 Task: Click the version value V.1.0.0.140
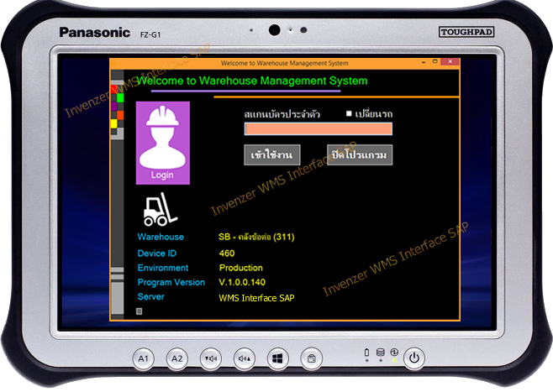[242, 282]
